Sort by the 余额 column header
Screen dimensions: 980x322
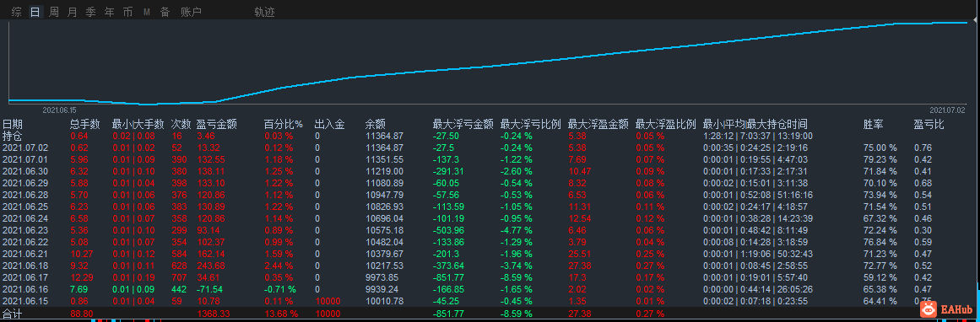(376, 124)
